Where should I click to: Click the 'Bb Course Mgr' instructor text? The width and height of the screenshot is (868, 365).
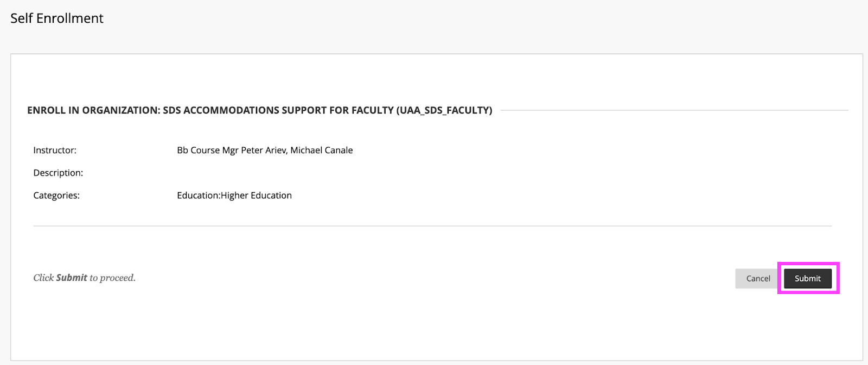[207, 150]
